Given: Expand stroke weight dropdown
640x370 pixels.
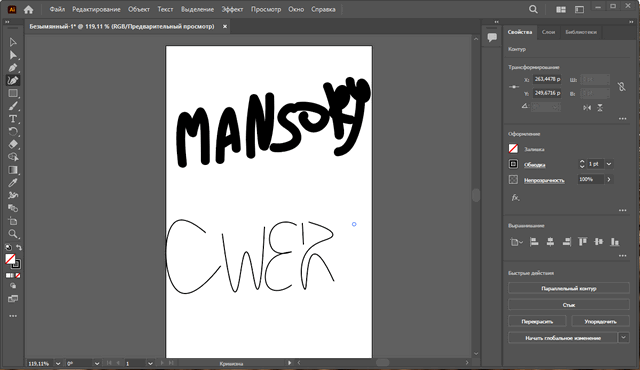Looking at the screenshot, I should point(609,164).
